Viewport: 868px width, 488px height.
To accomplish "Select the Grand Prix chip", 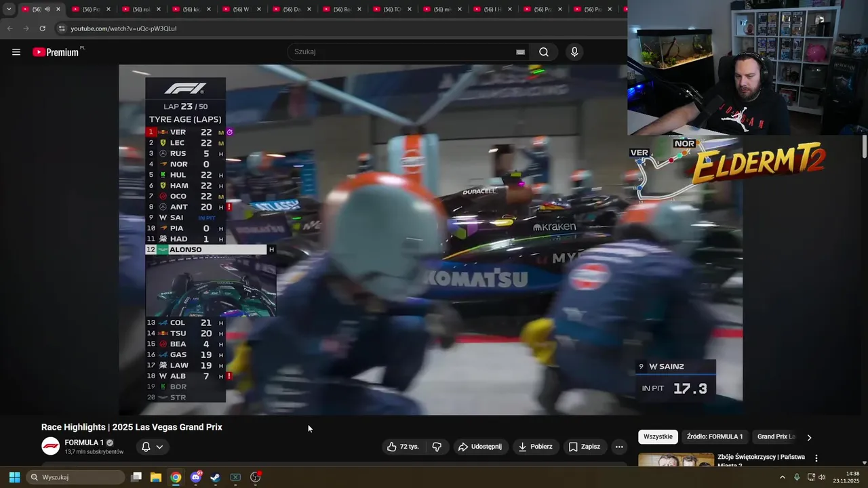I will click(775, 437).
